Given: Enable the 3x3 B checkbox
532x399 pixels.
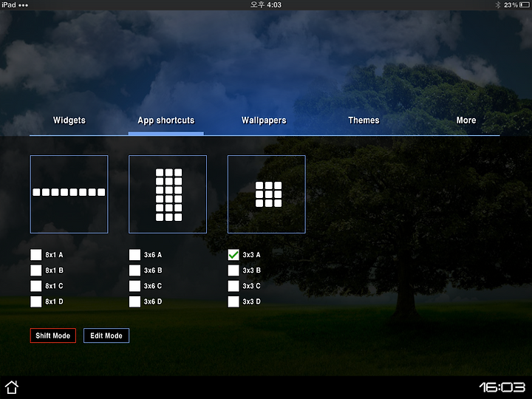Looking at the screenshot, I should click(x=233, y=270).
